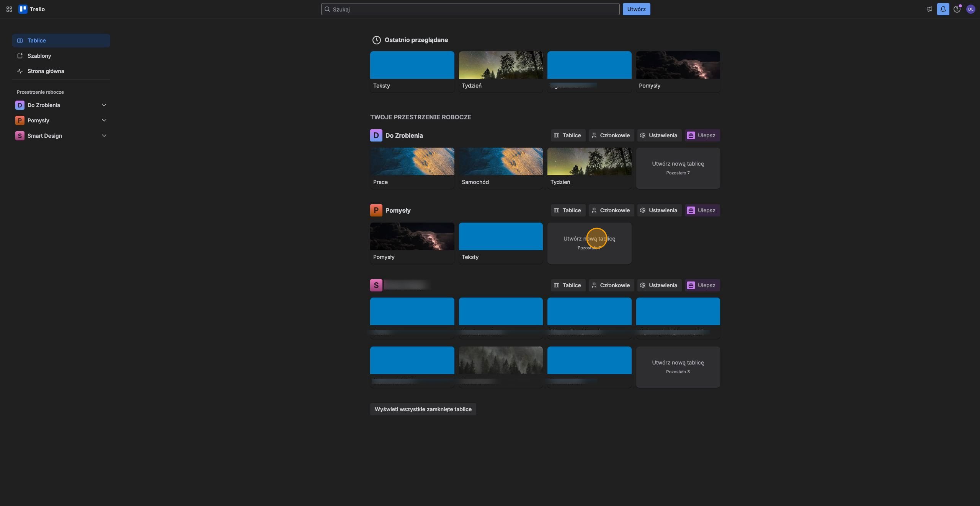The width and height of the screenshot is (980, 506).
Task: Open Członkowie for Do Zrobienia workspace
Action: pos(611,135)
